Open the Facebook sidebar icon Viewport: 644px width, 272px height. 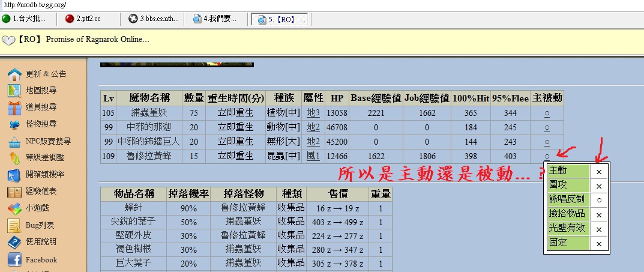(15, 260)
